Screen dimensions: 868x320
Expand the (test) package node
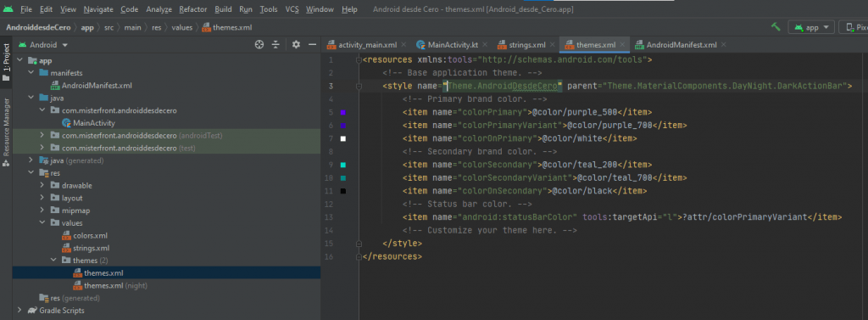pyautogui.click(x=42, y=148)
